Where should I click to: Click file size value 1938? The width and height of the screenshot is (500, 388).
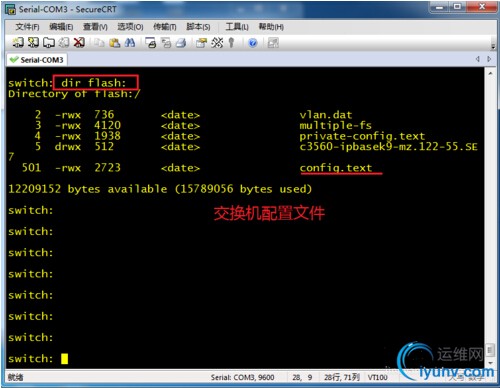[x=107, y=136]
